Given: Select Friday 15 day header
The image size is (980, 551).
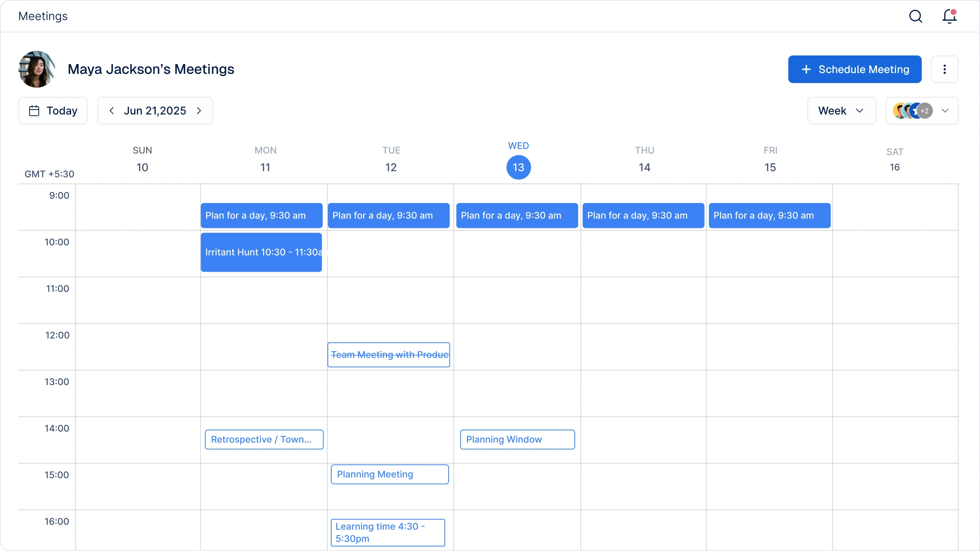Looking at the screenshot, I should (770, 167).
